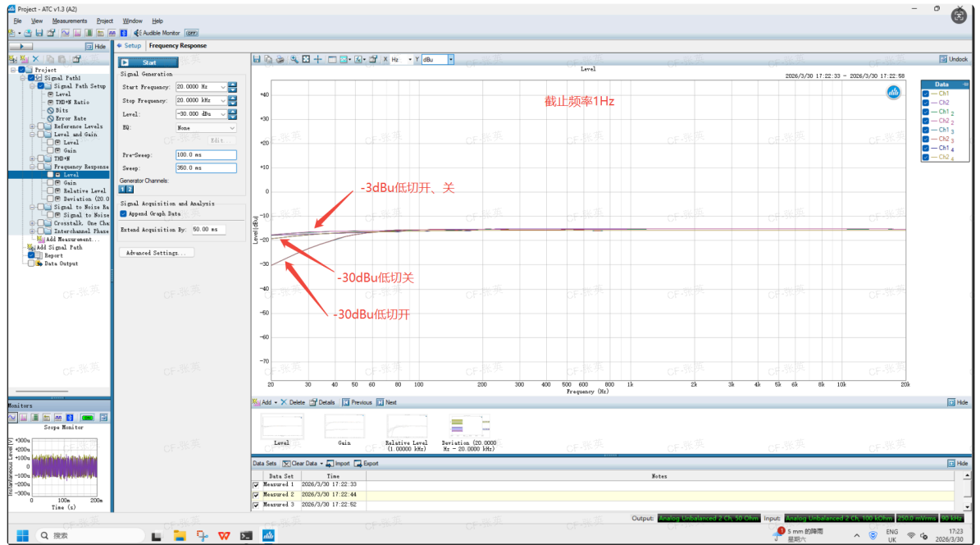Open the X axis Hz unit dropdown
This screenshot has width=980, height=545.
pyautogui.click(x=410, y=59)
